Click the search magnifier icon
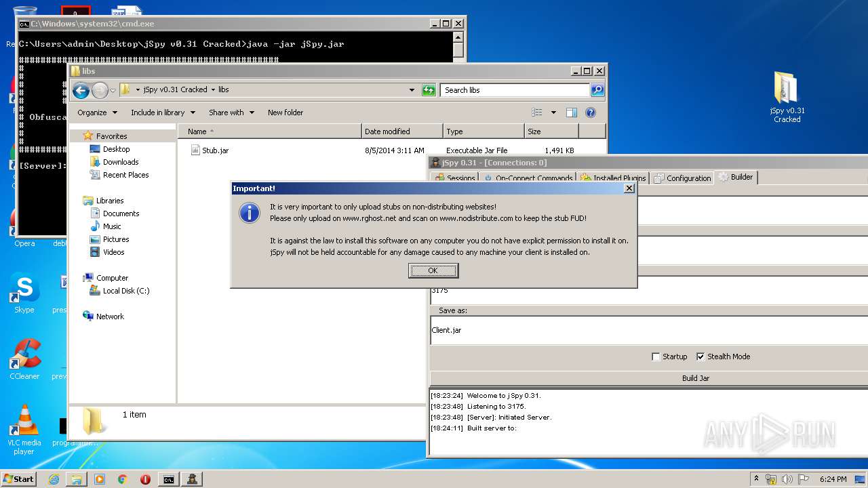This screenshot has height=488, width=868. (597, 90)
